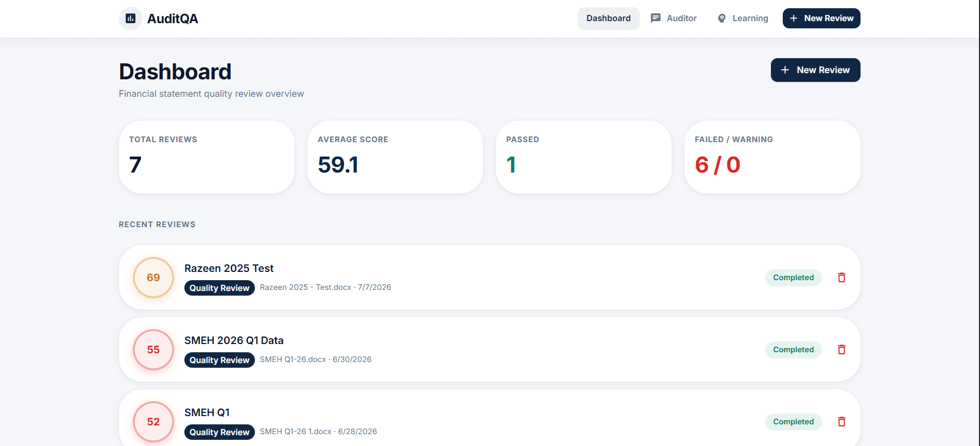This screenshot has height=446, width=980.
Task: Click the Learning lightbulb icon
Action: click(721, 19)
